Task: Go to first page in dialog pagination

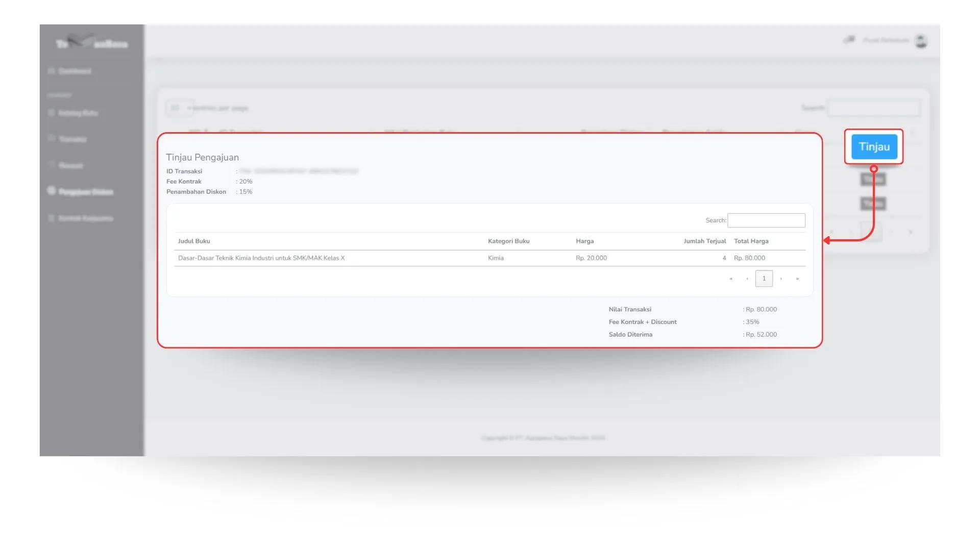Action: coord(731,279)
